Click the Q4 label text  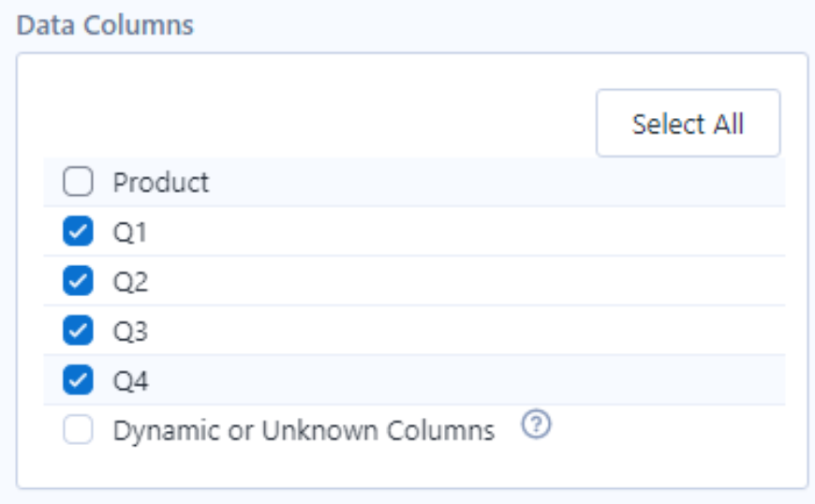(x=131, y=381)
